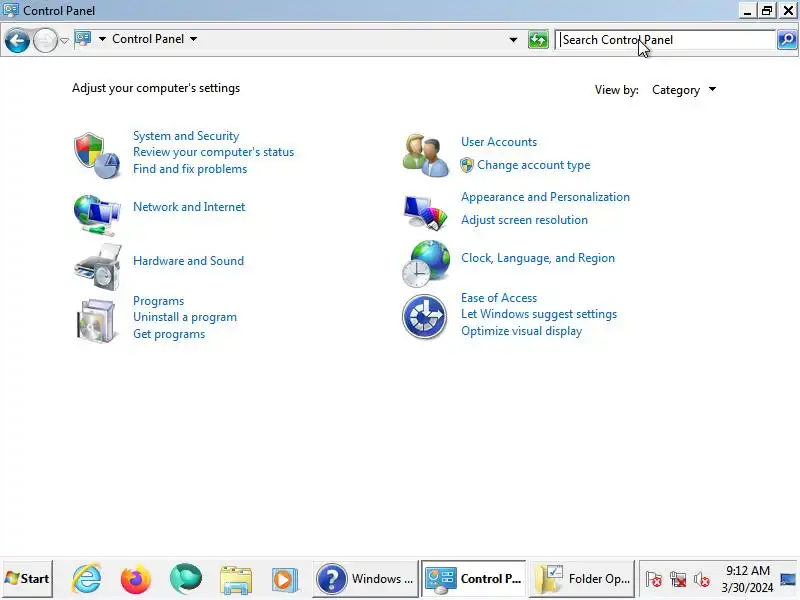
Task: Click the Clock, Language, and Region globe icon
Action: tap(426, 264)
